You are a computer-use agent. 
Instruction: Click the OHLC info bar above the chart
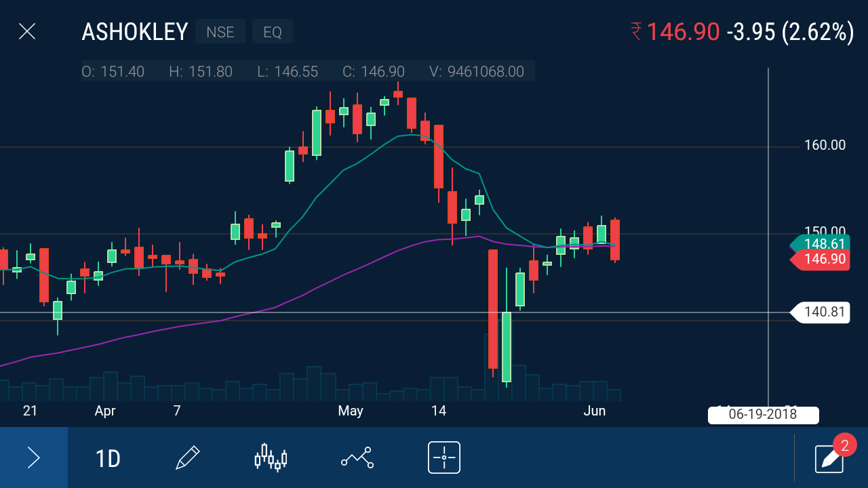pos(305,71)
